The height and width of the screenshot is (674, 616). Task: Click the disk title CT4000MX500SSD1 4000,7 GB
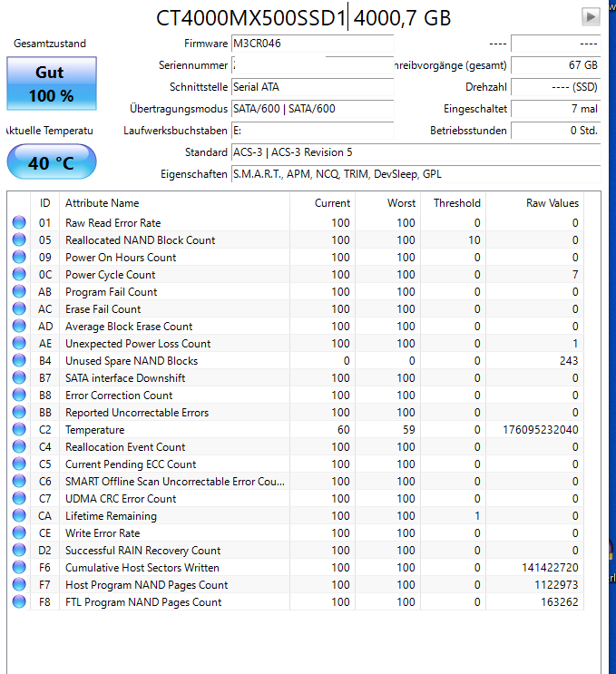pyautogui.click(x=304, y=18)
